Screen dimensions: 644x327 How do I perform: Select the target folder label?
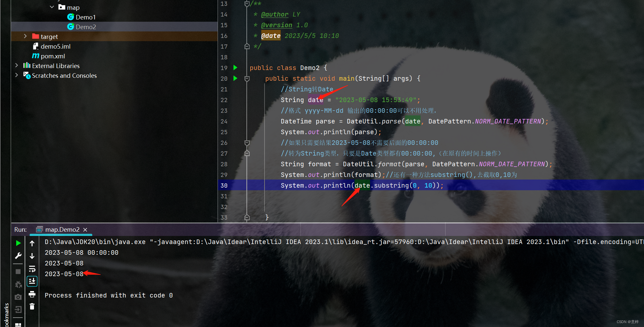point(49,37)
